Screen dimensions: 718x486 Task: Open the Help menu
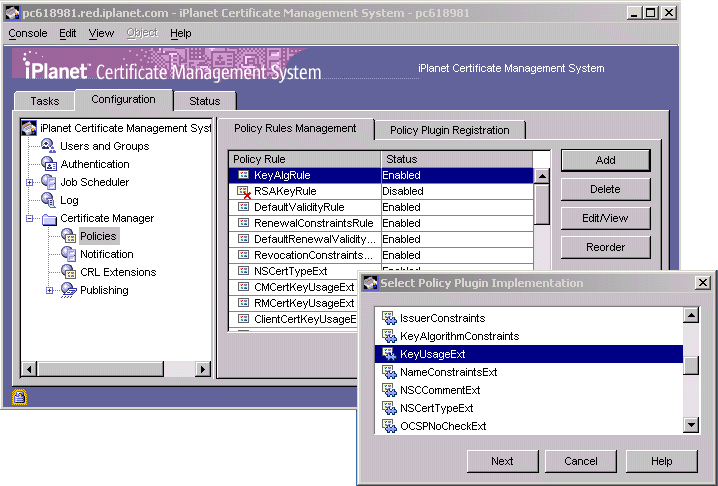click(x=180, y=33)
